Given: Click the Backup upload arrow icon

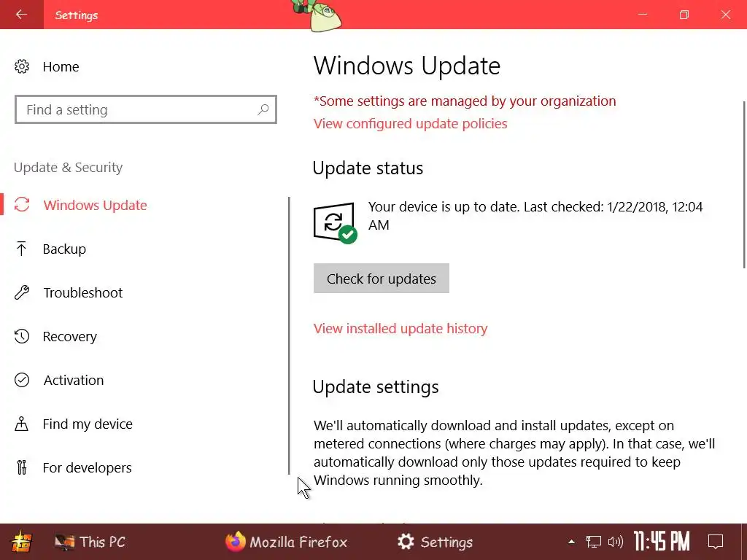Looking at the screenshot, I should (x=21, y=249).
